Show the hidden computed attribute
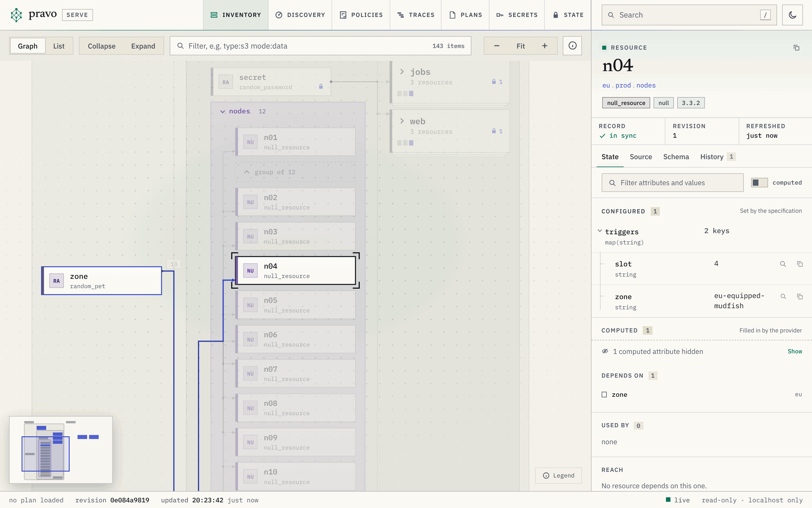 tap(795, 351)
